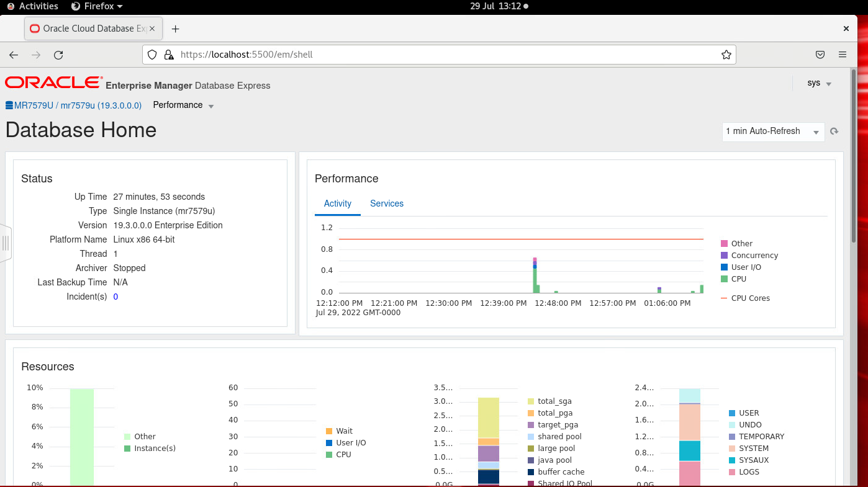Viewport: 868px width, 487px height.
Task: Click the Single Instance (mr7579u) type value
Action: pos(164,211)
